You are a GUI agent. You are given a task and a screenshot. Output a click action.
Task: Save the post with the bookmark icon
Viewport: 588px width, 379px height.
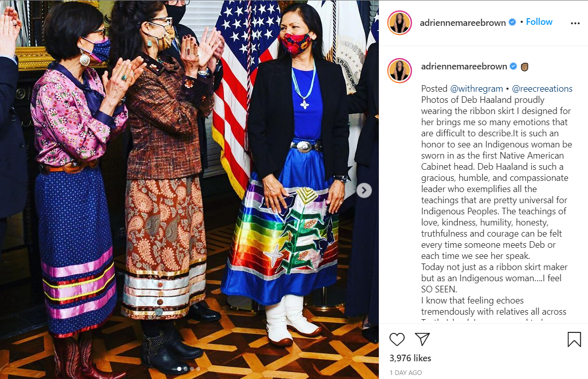click(574, 339)
